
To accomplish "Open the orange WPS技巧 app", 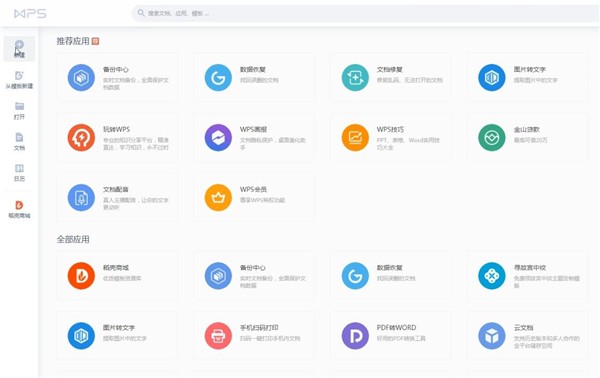I will click(391, 137).
